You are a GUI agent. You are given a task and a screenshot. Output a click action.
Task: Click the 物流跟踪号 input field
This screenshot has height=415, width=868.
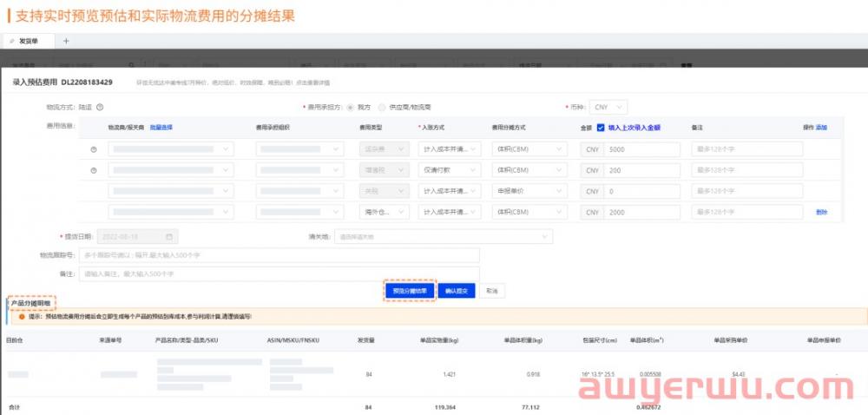(x=279, y=255)
